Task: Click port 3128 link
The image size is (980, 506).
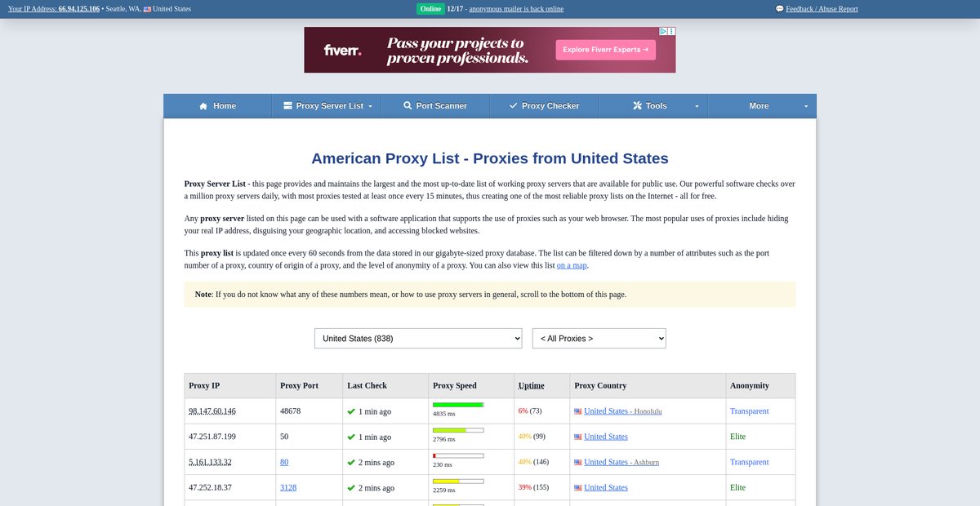Action: pyautogui.click(x=288, y=487)
